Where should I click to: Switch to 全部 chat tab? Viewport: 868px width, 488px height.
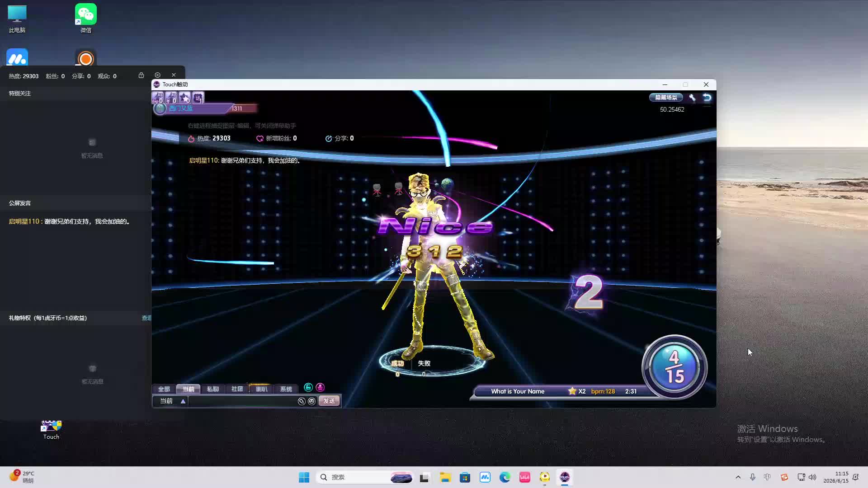[164, 389]
